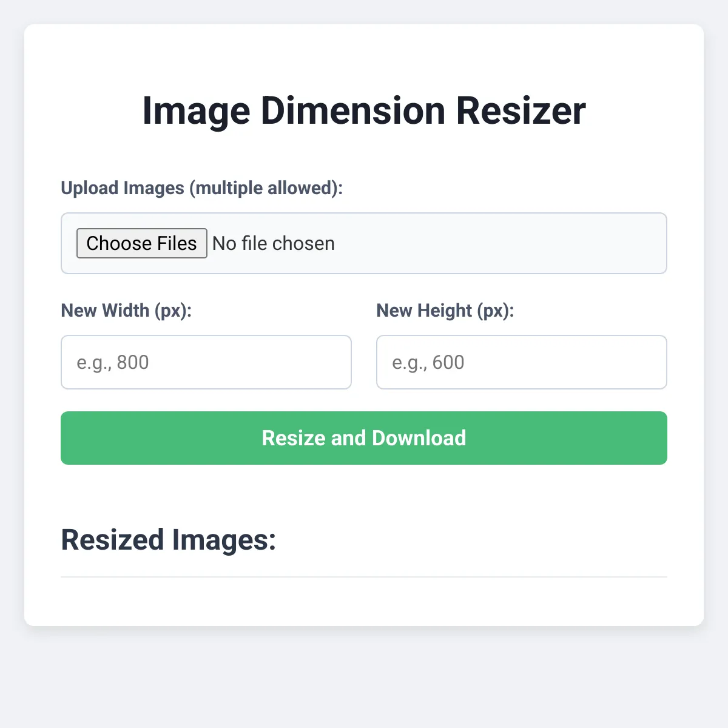The image size is (728, 728).
Task: Click the "Upload Images" label text
Action: coord(123,188)
